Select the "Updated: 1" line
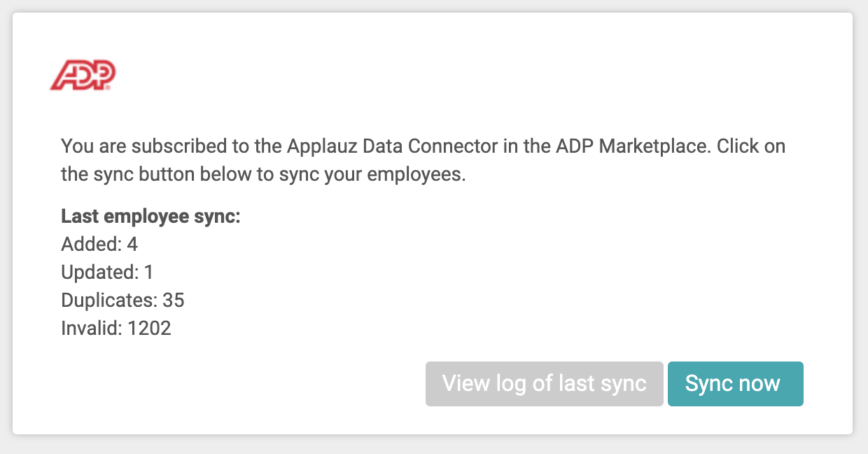The image size is (868, 454). point(106,273)
